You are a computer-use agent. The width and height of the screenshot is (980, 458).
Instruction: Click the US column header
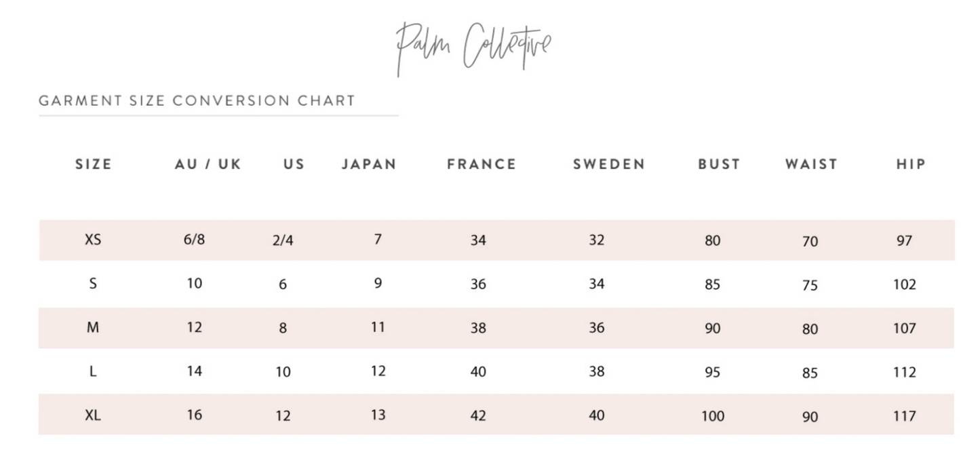click(x=294, y=164)
